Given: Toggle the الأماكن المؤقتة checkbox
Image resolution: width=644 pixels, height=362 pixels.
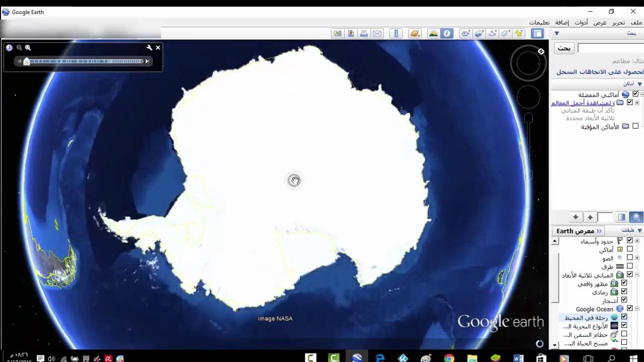Looking at the screenshot, I should (635, 126).
